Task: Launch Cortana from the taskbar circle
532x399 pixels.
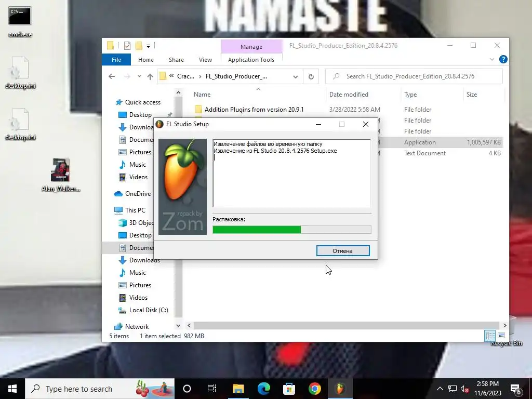Action: click(187, 389)
